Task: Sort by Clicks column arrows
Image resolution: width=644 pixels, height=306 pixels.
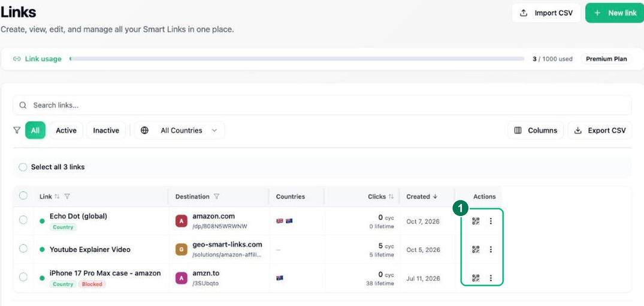Action: click(391, 197)
